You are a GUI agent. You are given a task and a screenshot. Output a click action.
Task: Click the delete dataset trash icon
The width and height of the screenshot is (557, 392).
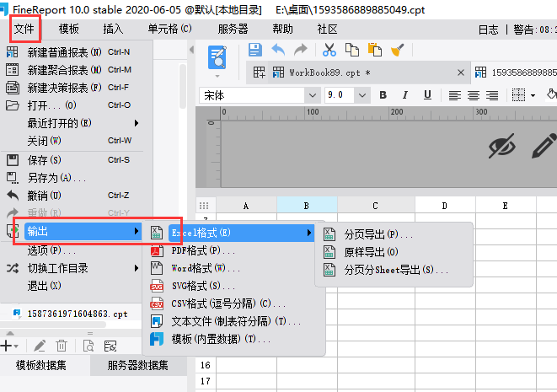pos(62,346)
